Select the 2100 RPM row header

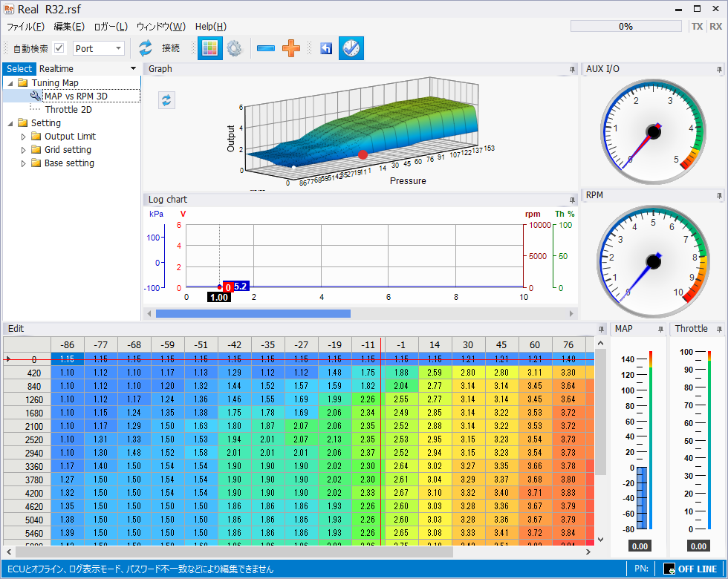point(27,426)
